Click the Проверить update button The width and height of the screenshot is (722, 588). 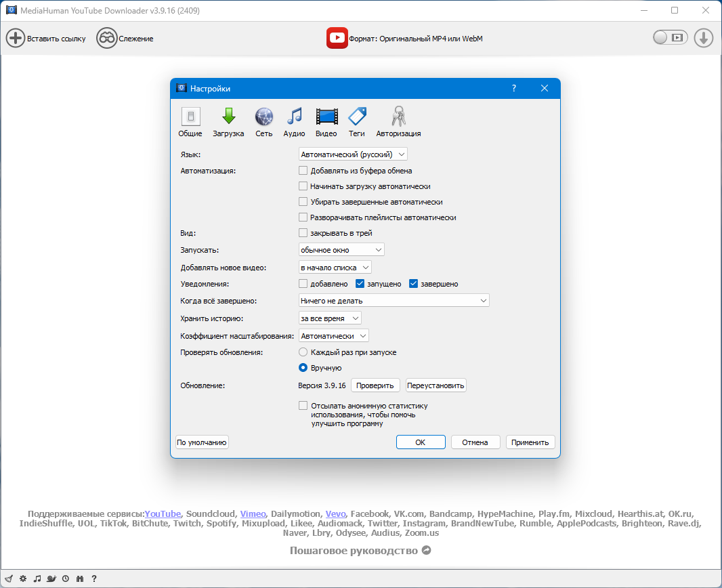375,385
